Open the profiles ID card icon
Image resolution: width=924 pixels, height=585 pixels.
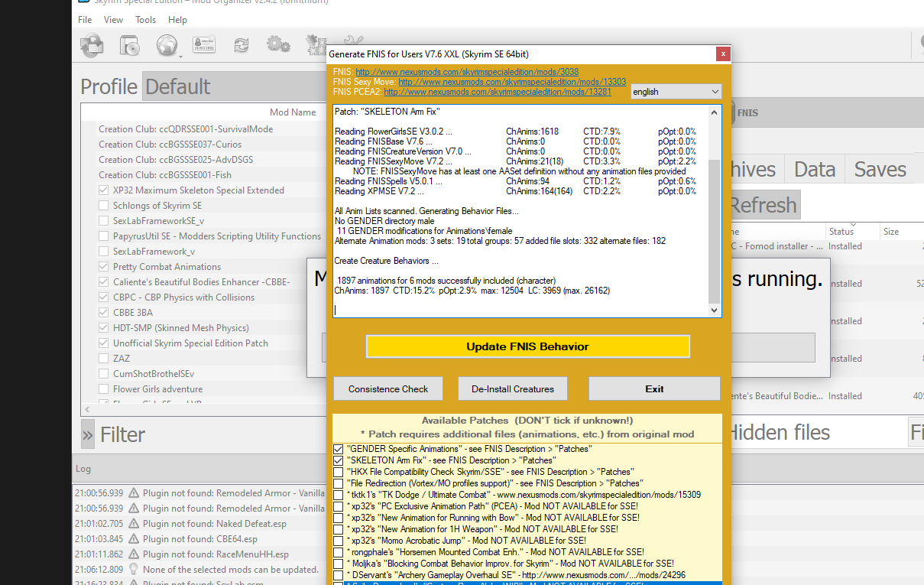(203, 45)
